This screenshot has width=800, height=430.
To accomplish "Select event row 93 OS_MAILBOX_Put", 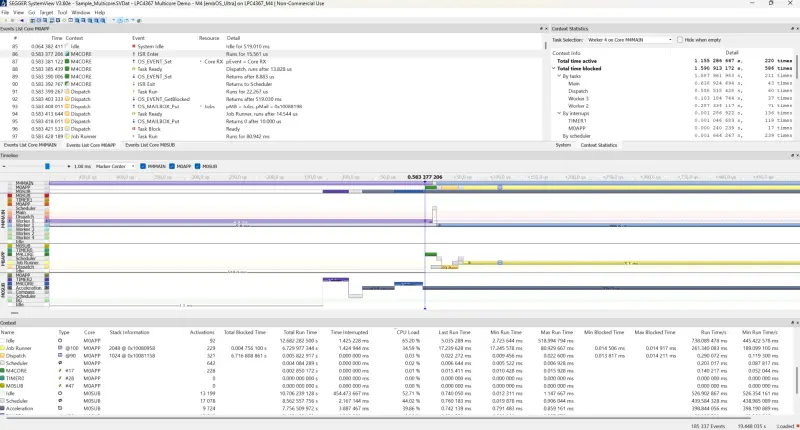I will click(271, 107).
